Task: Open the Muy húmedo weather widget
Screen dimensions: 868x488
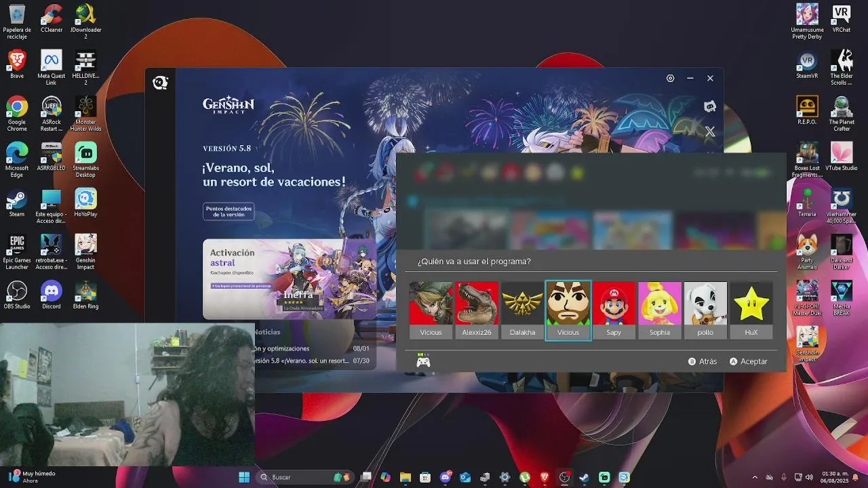Action: (32, 477)
